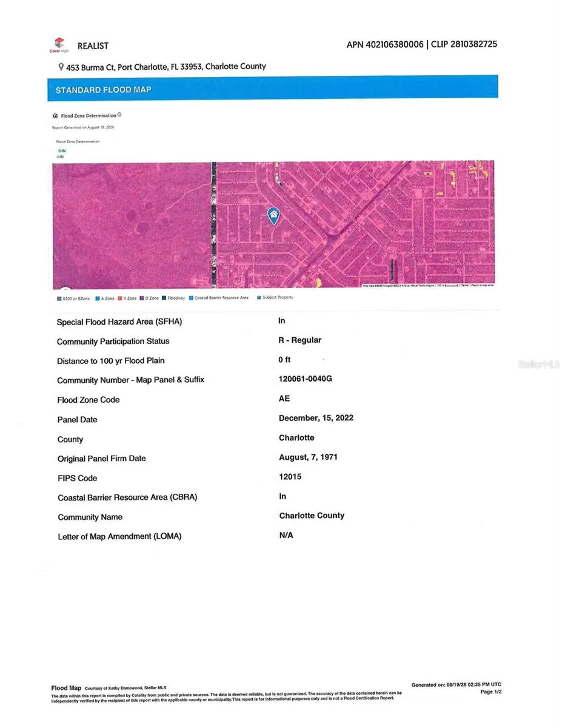Click the 12015 FIPS code value
This screenshot has width=562, height=728.
tap(290, 477)
